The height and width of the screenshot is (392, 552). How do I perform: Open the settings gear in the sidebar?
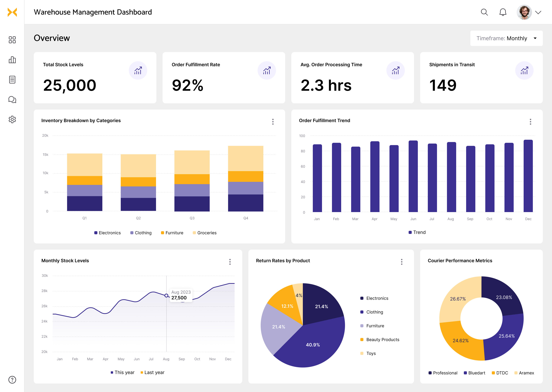(12, 119)
